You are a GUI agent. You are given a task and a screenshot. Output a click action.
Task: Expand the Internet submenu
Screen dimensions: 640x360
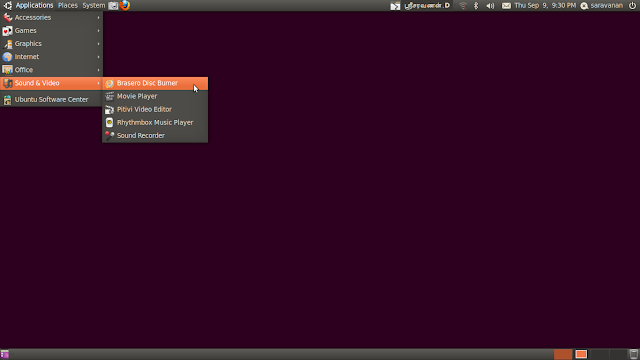point(51,57)
